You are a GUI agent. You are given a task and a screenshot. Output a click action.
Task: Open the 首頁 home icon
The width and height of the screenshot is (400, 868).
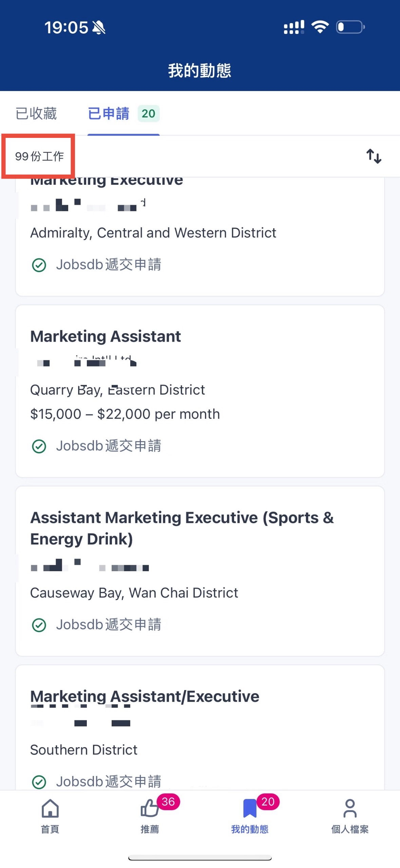50,809
